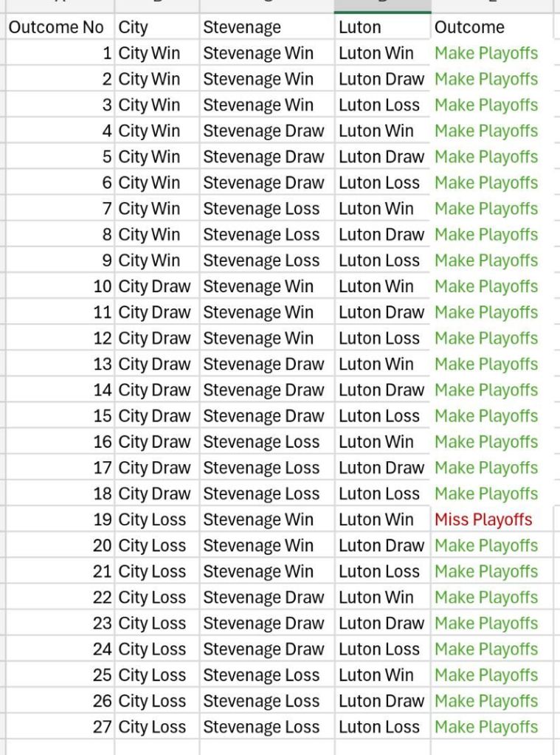Click the Stevenage header cell
The width and height of the screenshot is (560, 755).
[242, 28]
